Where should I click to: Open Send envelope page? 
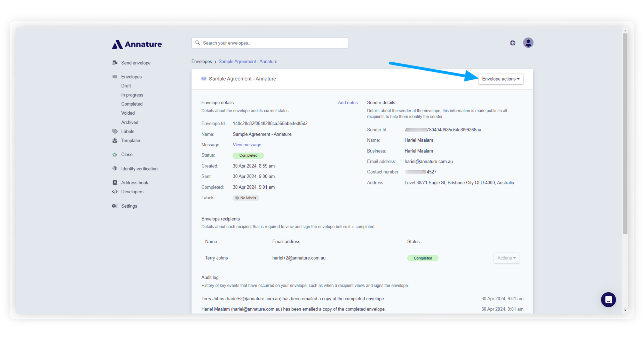[x=136, y=63]
